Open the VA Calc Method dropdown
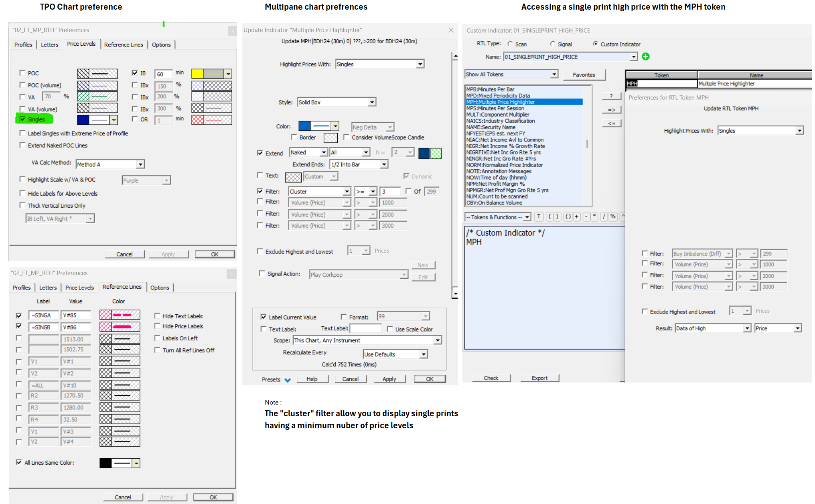This screenshot has width=815, height=504. click(110, 164)
